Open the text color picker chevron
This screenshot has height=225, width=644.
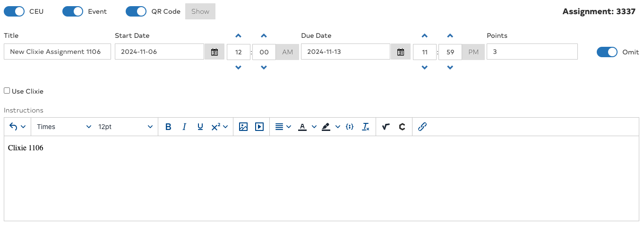314,127
